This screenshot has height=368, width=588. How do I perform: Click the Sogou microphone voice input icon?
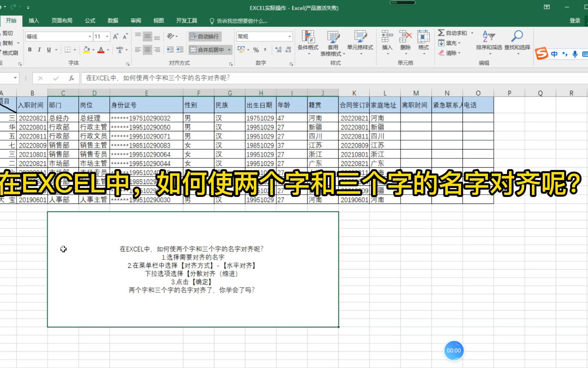click(x=575, y=54)
